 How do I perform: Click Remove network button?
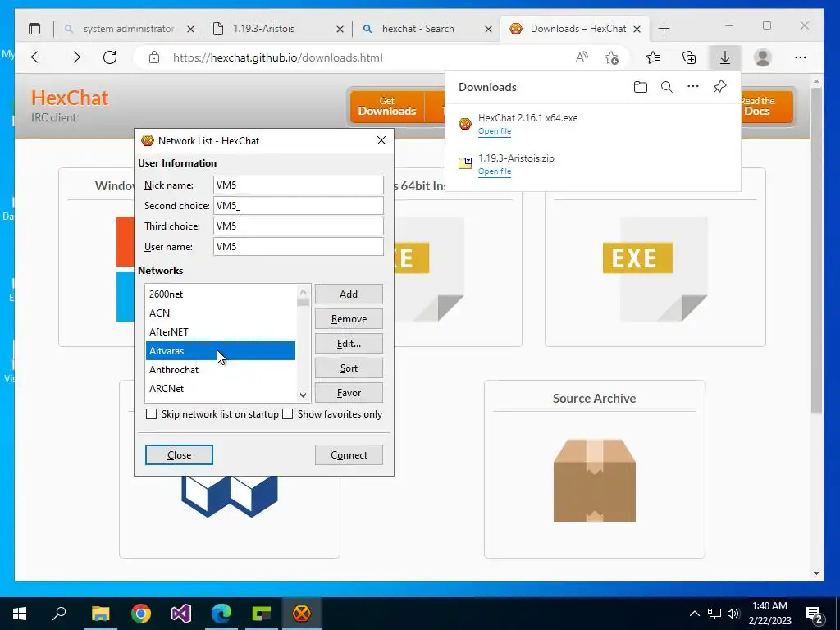(x=349, y=319)
